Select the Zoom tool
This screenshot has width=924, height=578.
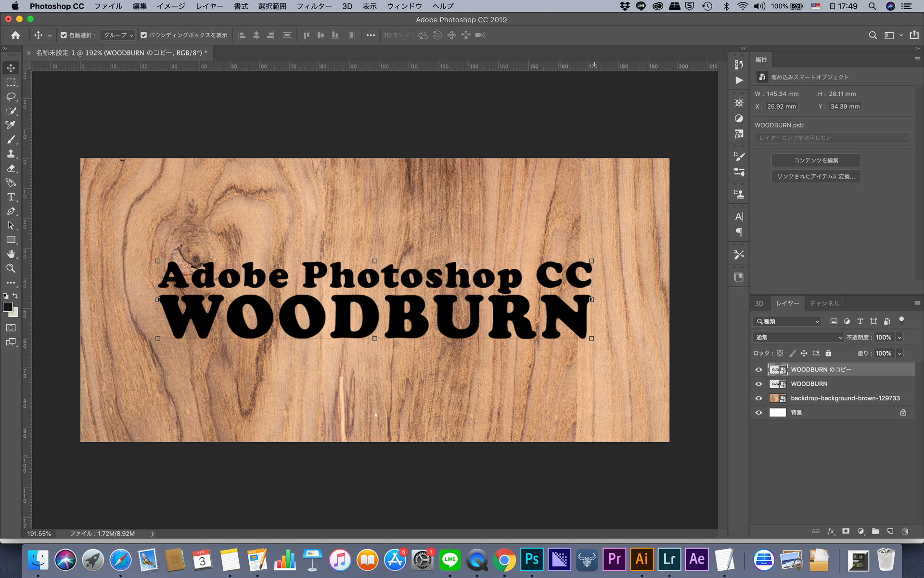(11, 268)
